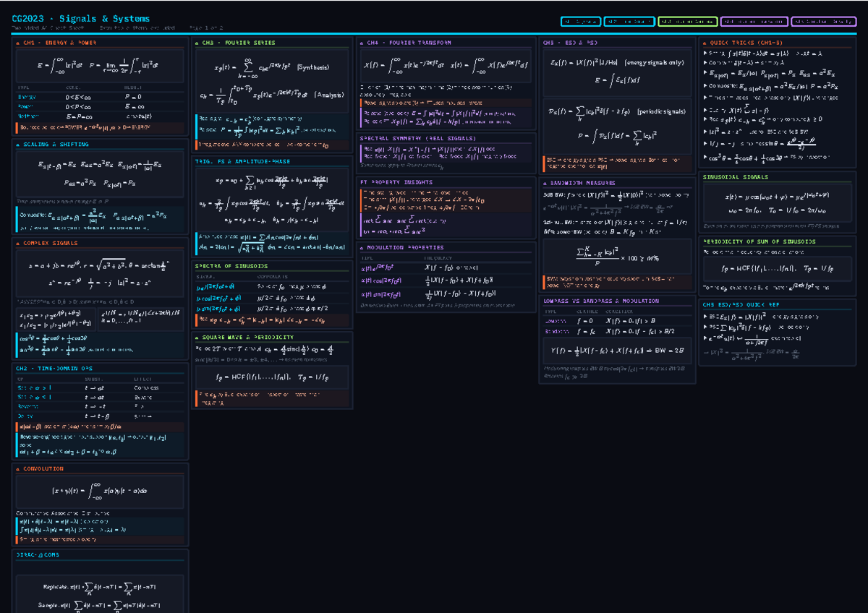Select the purple Ch5 Spectral Density chip
This screenshot has height=613, width=868.
pos(824,22)
